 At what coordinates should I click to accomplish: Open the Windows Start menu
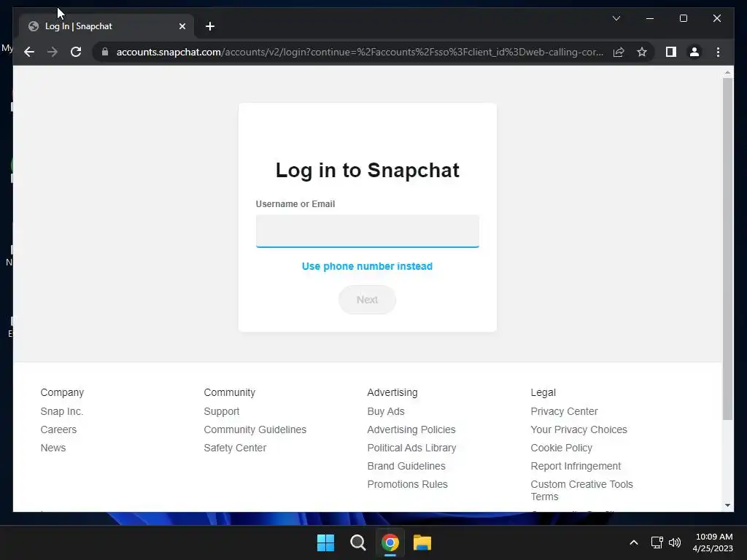click(x=326, y=542)
